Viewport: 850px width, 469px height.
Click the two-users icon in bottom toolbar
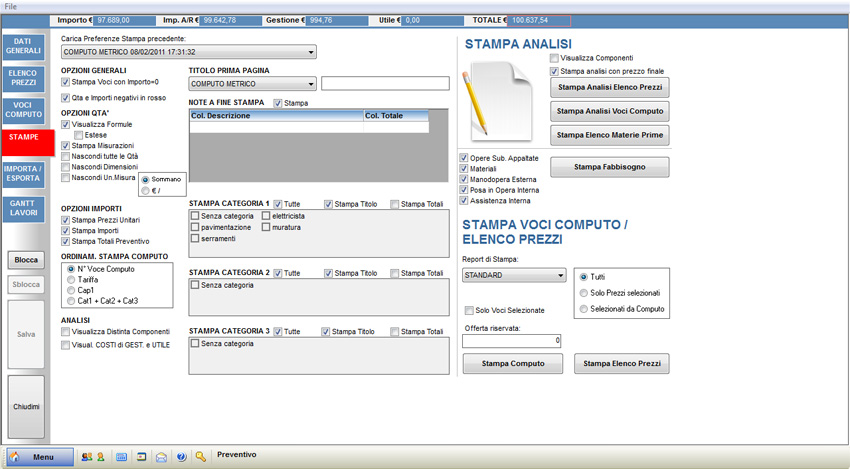click(87, 457)
